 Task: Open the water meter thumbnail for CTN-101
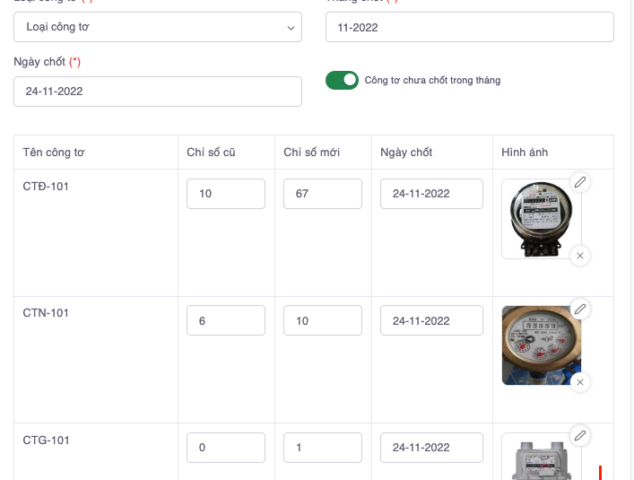540,345
